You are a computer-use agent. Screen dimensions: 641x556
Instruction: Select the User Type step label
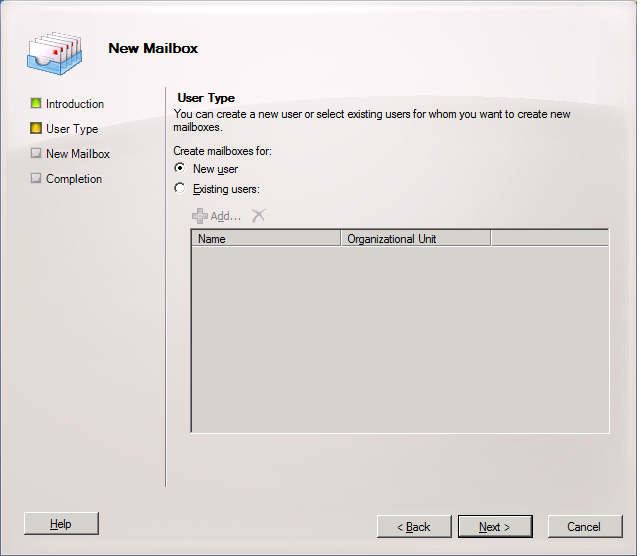[x=72, y=129]
